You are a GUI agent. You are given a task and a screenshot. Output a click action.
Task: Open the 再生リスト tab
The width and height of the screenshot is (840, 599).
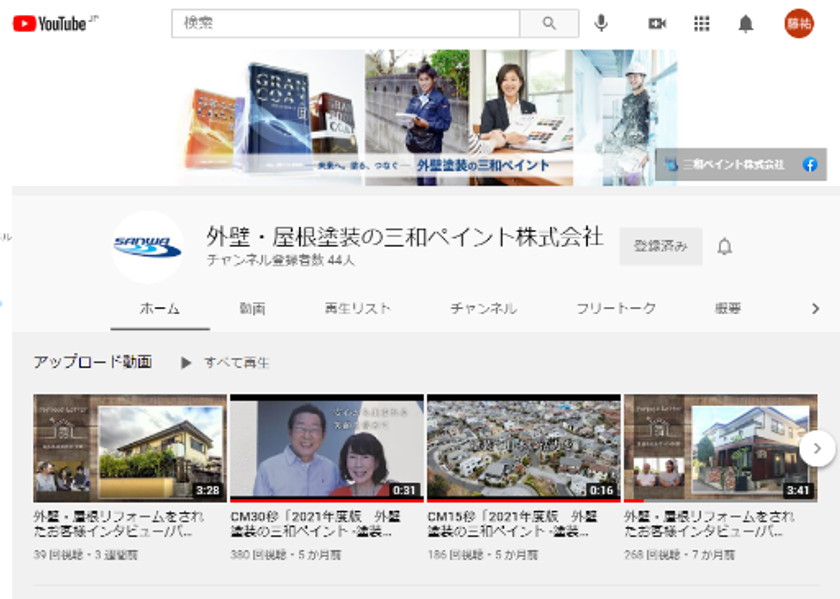pos(357,309)
